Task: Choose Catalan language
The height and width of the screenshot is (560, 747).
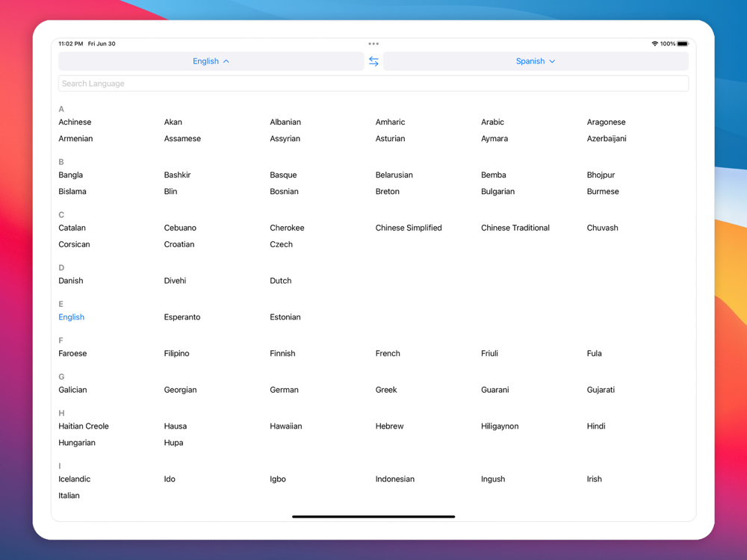Action: point(72,228)
